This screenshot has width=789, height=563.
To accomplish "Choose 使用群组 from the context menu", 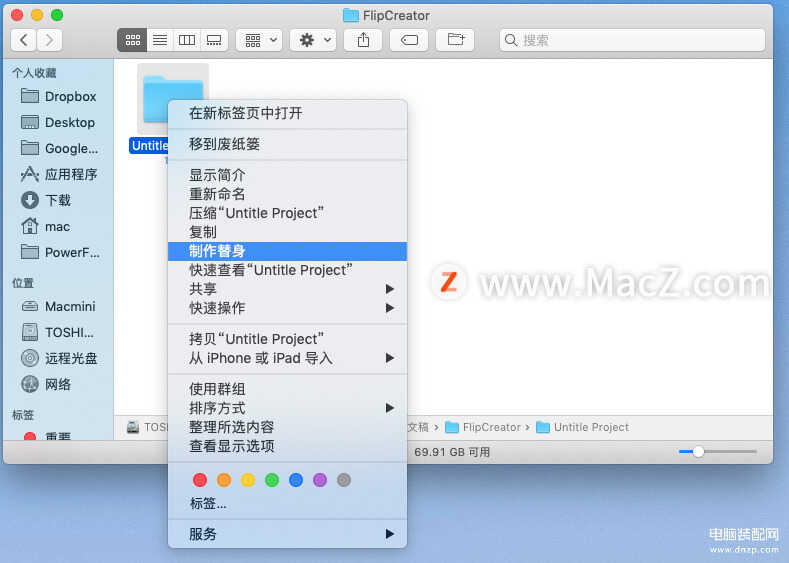I will coord(287,389).
